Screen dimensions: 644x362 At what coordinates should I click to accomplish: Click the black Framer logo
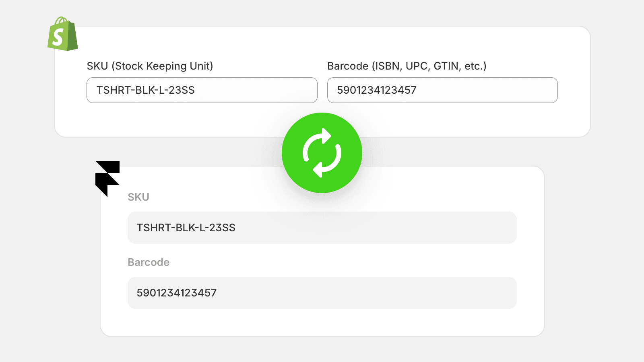(107, 179)
